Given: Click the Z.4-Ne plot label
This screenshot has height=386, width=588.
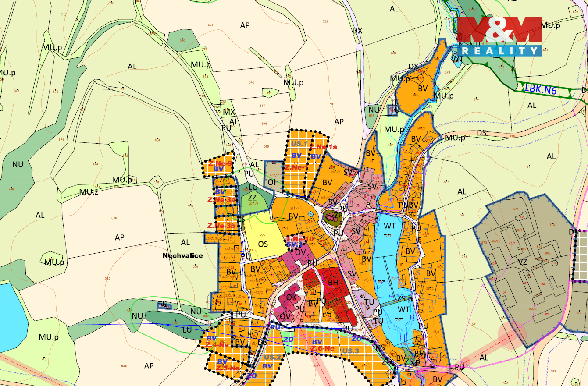Looking at the screenshot, I should point(217,344).
